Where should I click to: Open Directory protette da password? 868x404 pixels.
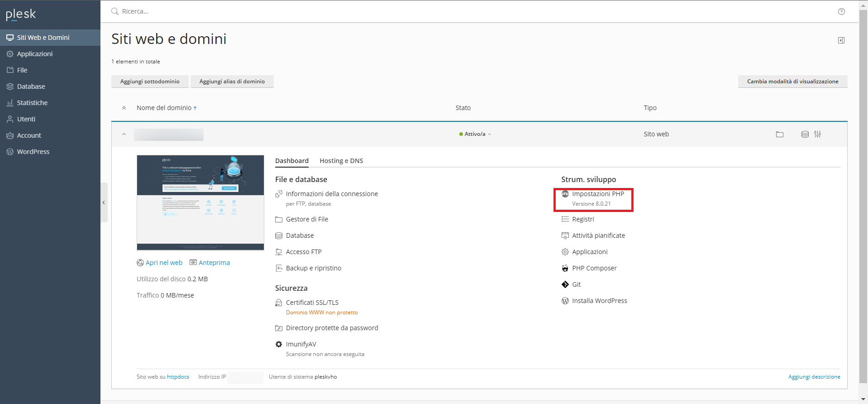332,328
